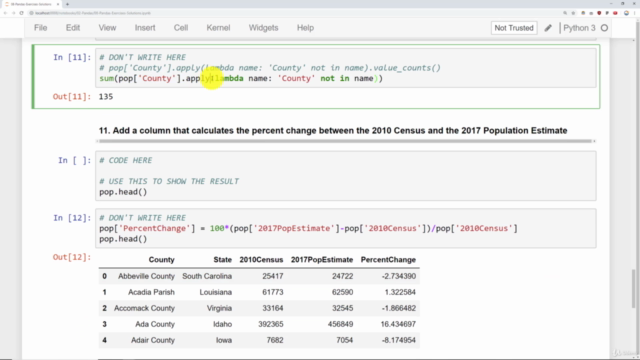Click the Not Trusted button
Image resolution: width=640 pixels, height=360 pixels.
[x=514, y=28]
